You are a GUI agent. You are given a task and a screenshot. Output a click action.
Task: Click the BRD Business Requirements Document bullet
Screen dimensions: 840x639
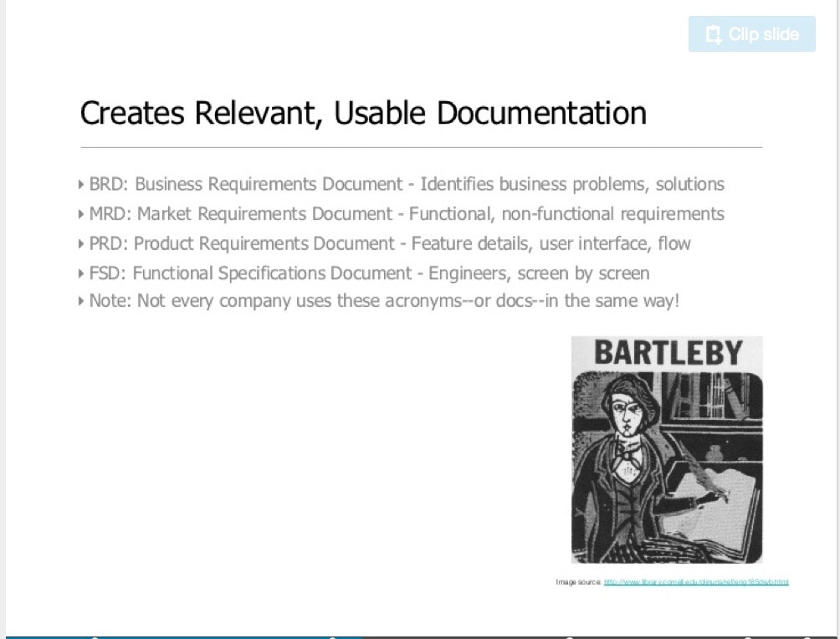coord(402,184)
